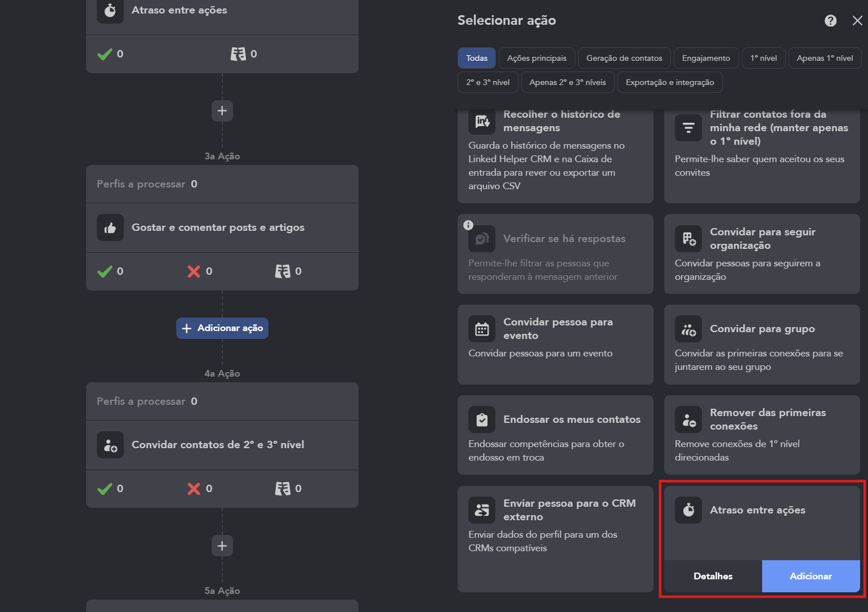Add action via plus below Atraso entre ações step
868x612 pixels.
[x=222, y=111]
